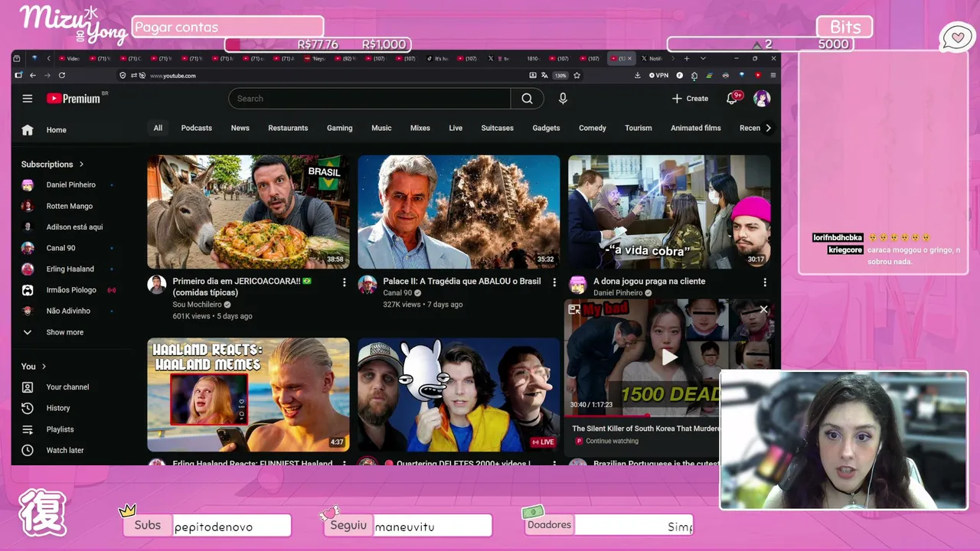This screenshot has width=980, height=551.
Task: Open the browser application menu
Action: [x=773, y=76]
